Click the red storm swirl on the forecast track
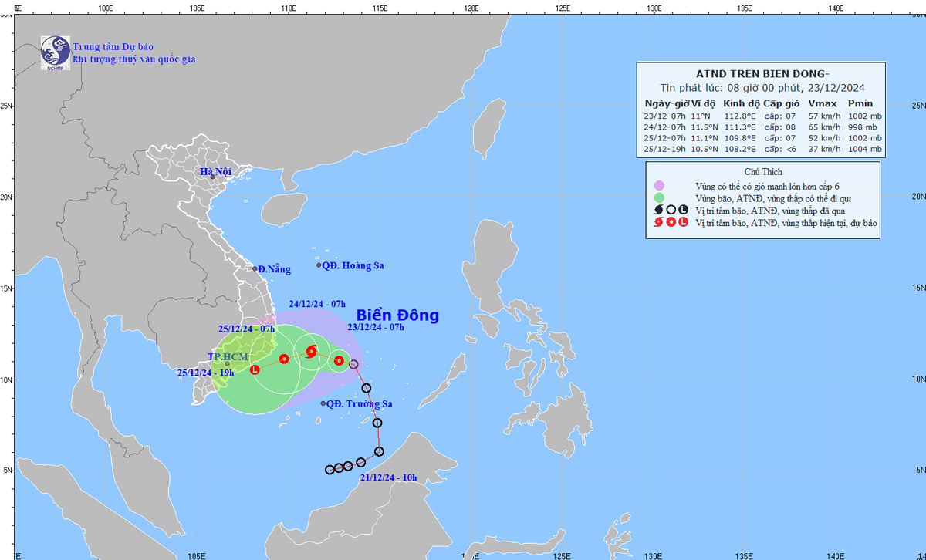The image size is (926, 560). (311, 352)
